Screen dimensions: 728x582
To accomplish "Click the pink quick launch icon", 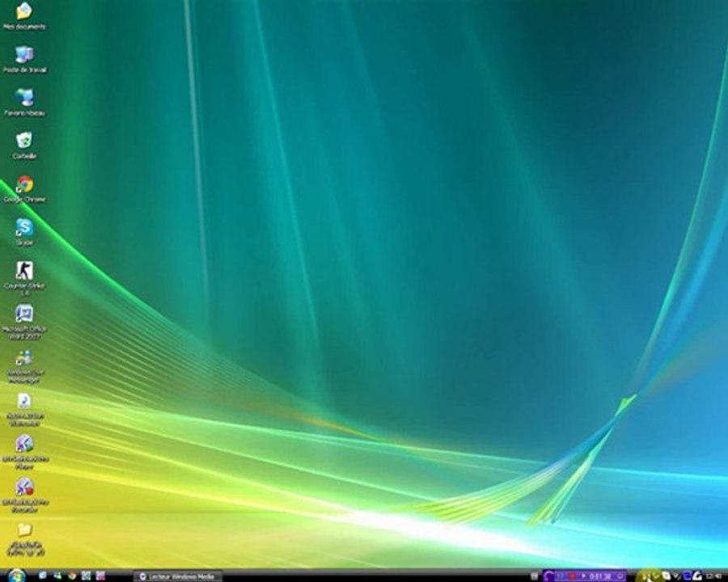I will pos(100,576).
